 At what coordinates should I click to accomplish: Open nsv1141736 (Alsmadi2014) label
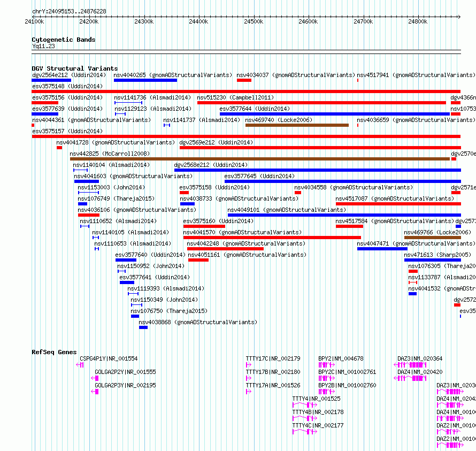[x=152, y=97]
